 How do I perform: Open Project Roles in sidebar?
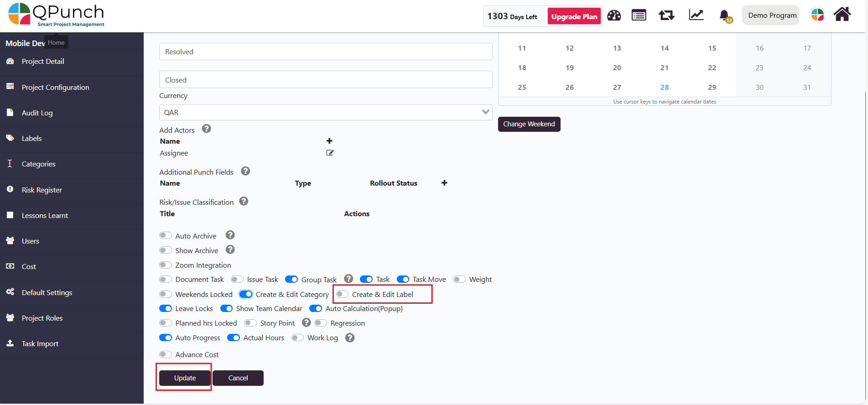(42, 318)
